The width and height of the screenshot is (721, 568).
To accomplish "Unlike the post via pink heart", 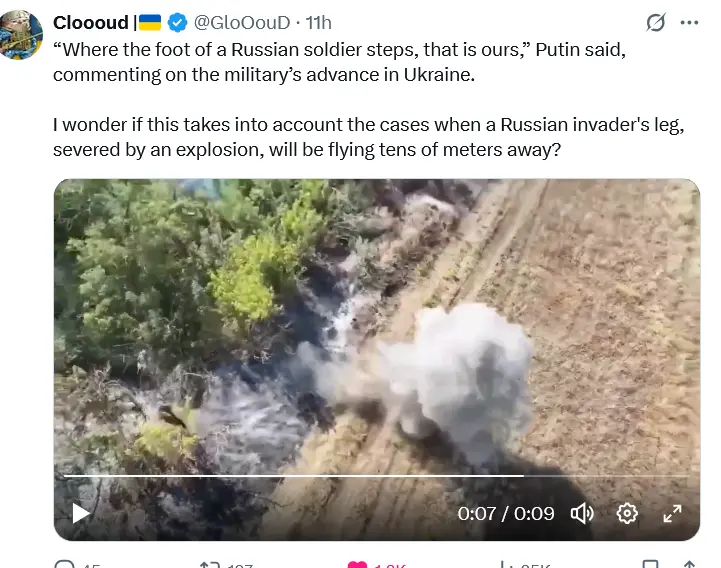I will (357, 565).
